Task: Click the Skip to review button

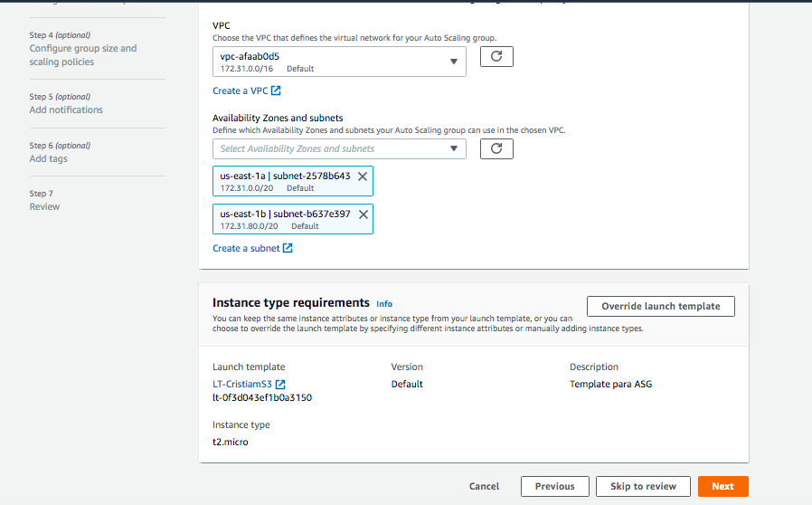Action: coord(643,486)
